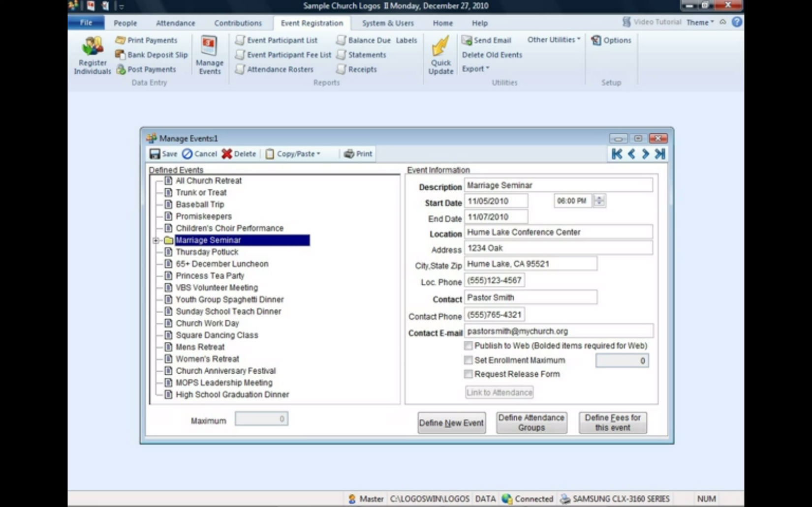
Task: Click the Print icon in Manage Events toolbar
Action: [358, 153]
